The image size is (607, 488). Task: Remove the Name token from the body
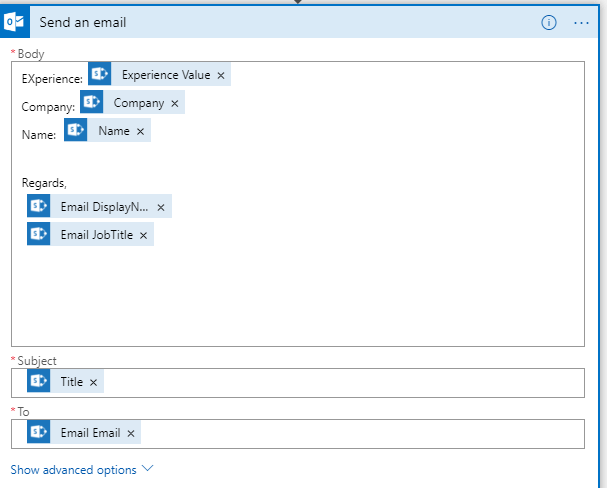(x=140, y=132)
